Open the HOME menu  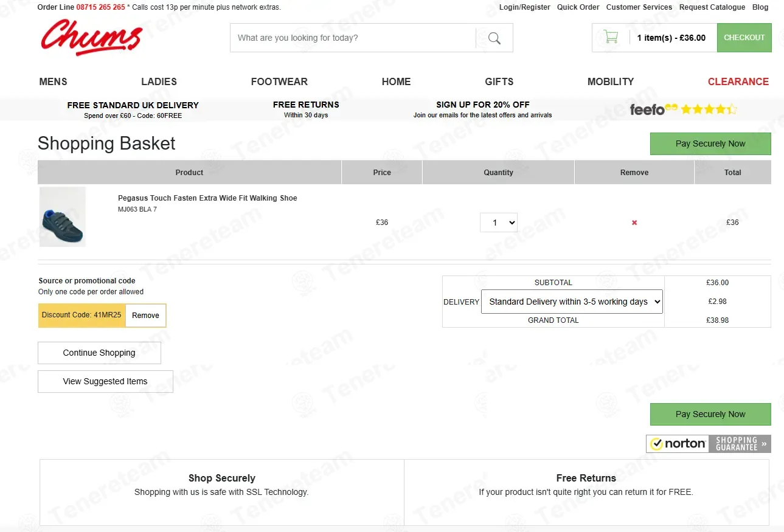(396, 81)
